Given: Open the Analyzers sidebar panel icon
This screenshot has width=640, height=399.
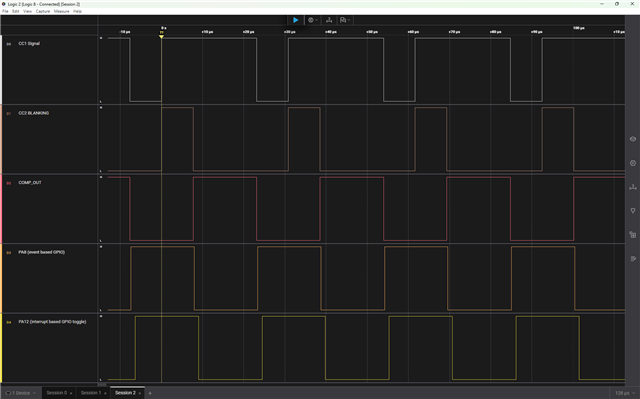Looking at the screenshot, I should (633, 163).
